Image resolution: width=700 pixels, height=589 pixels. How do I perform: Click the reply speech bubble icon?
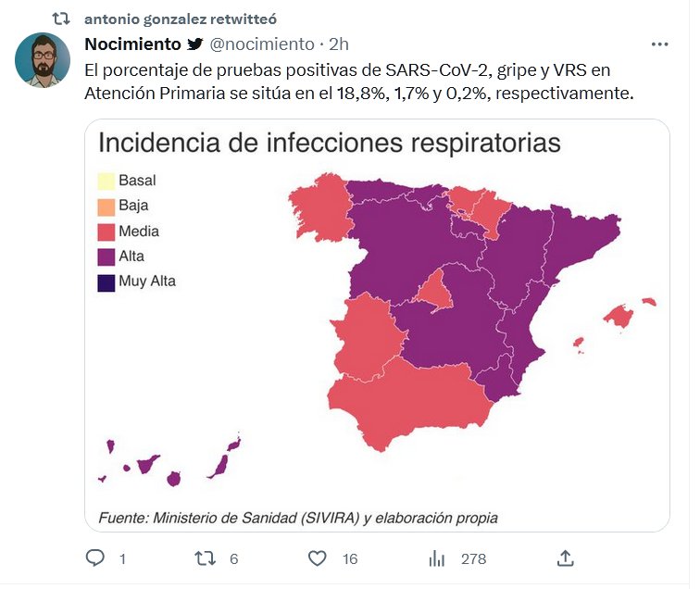coord(95,558)
